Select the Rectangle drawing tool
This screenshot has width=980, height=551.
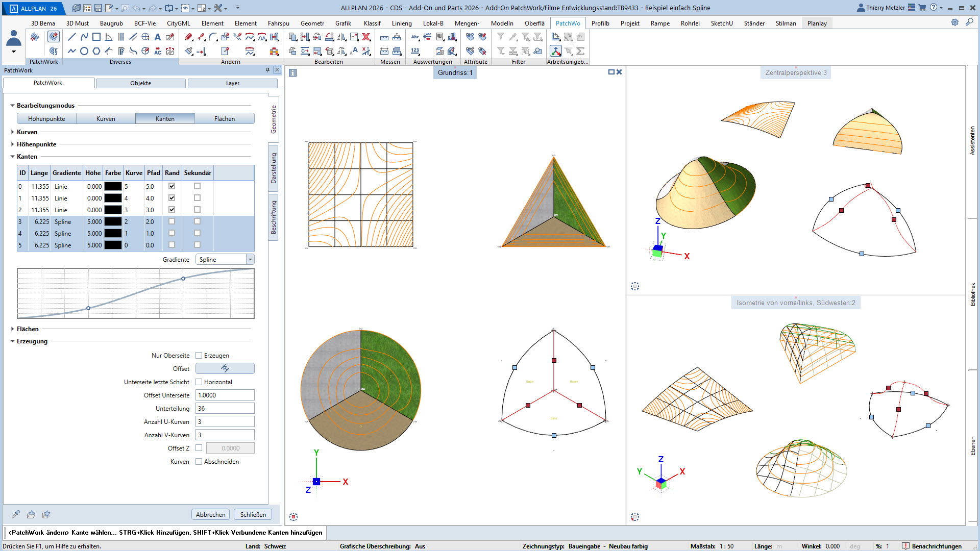click(x=96, y=37)
